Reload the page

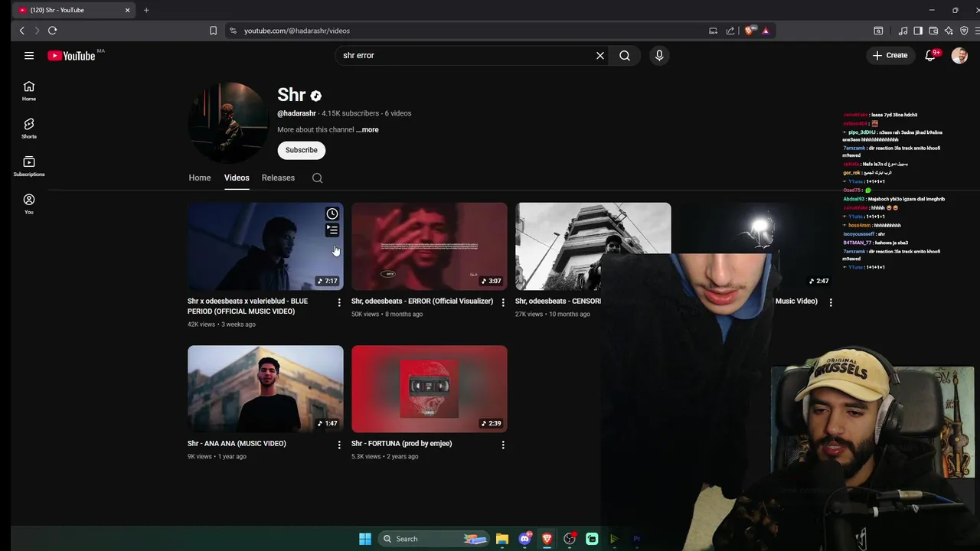[x=52, y=31]
